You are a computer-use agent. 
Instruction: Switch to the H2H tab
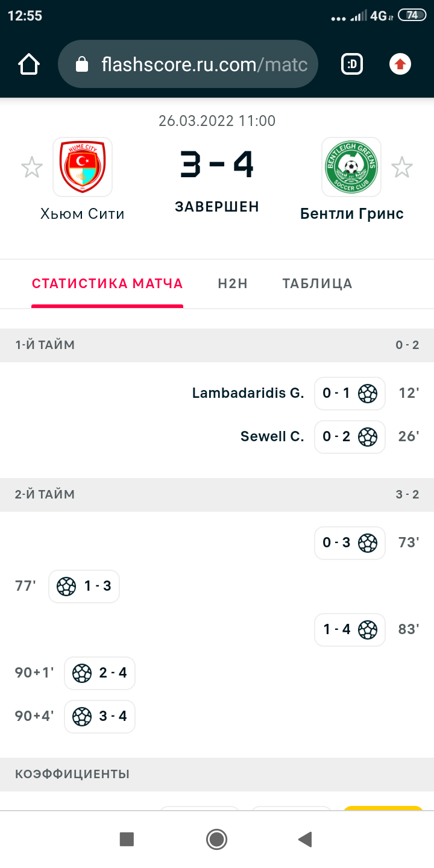click(x=233, y=284)
